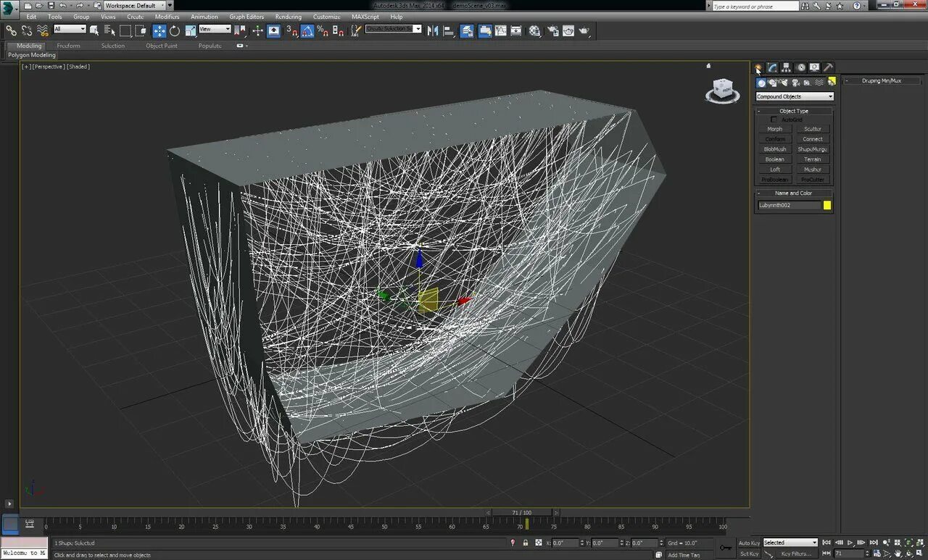
Task: Click the yellow object color swatch
Action: [827, 206]
